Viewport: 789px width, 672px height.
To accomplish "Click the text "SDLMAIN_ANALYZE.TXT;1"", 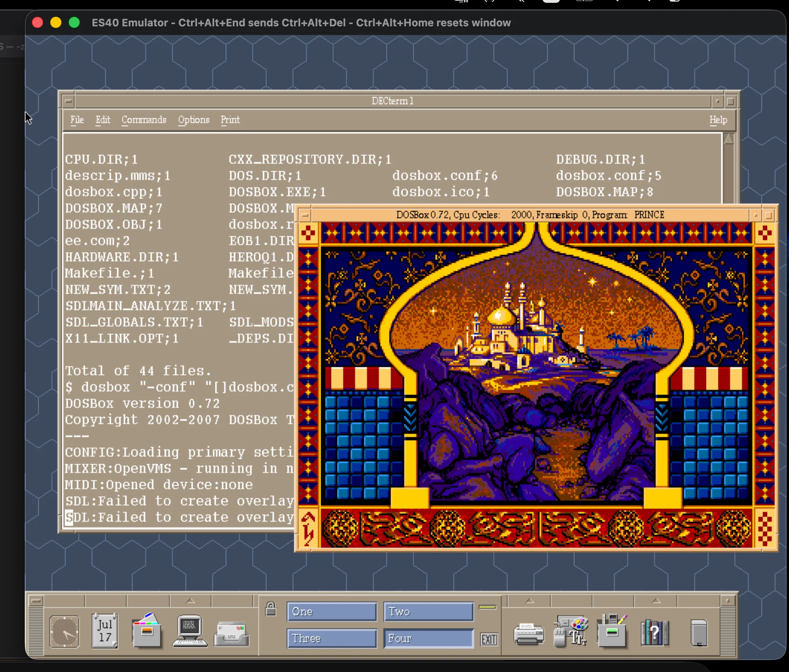I will click(150, 306).
